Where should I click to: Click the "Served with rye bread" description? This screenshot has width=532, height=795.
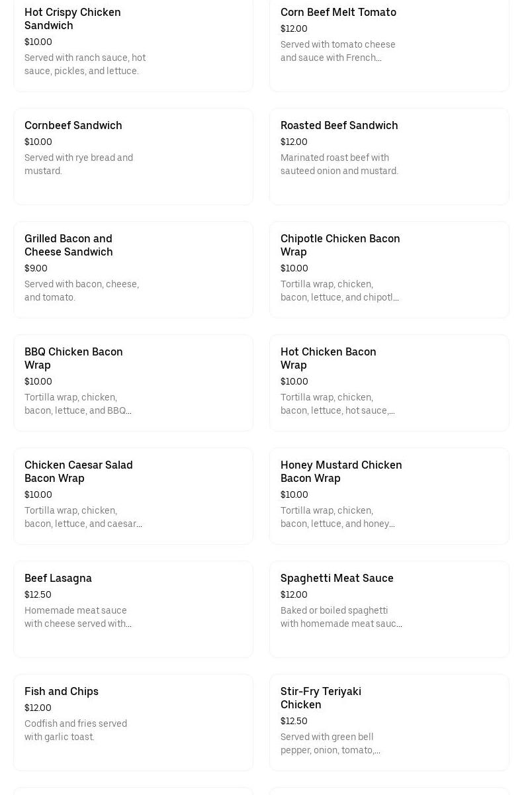pyautogui.click(x=79, y=164)
